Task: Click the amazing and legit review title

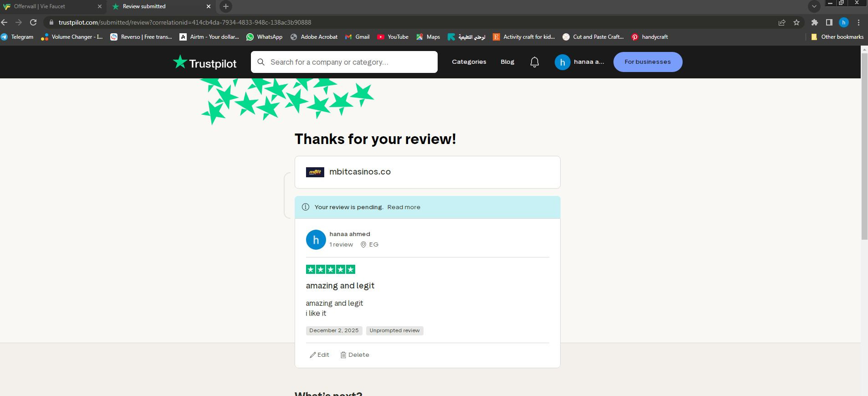Action: click(340, 286)
